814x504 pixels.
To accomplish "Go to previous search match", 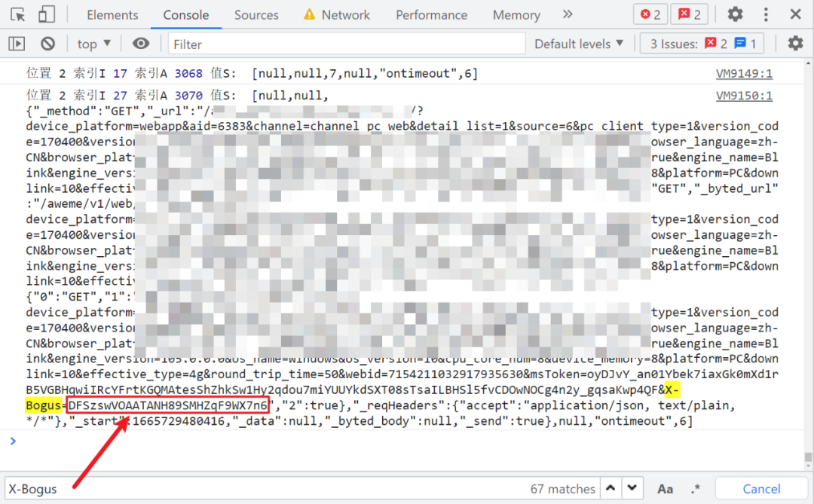I will coord(611,488).
